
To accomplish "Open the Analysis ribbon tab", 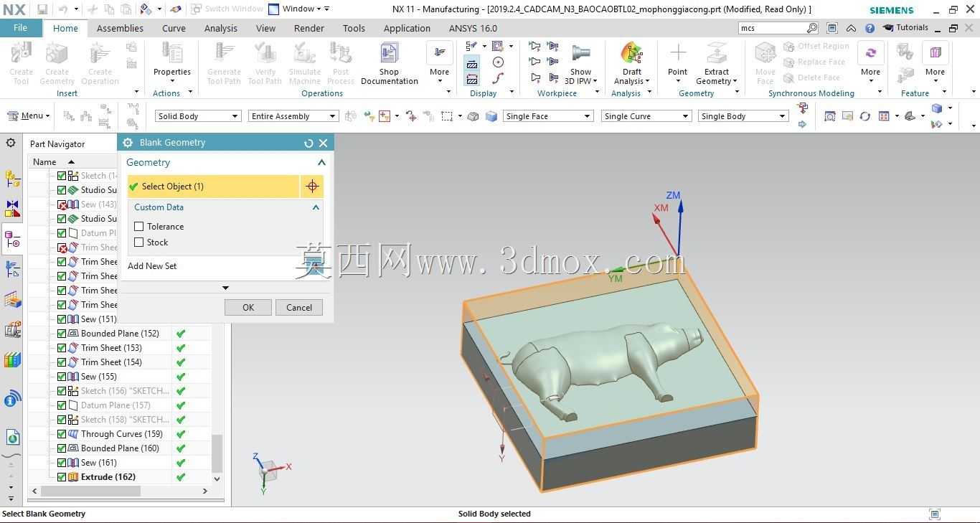I will 220,28.
